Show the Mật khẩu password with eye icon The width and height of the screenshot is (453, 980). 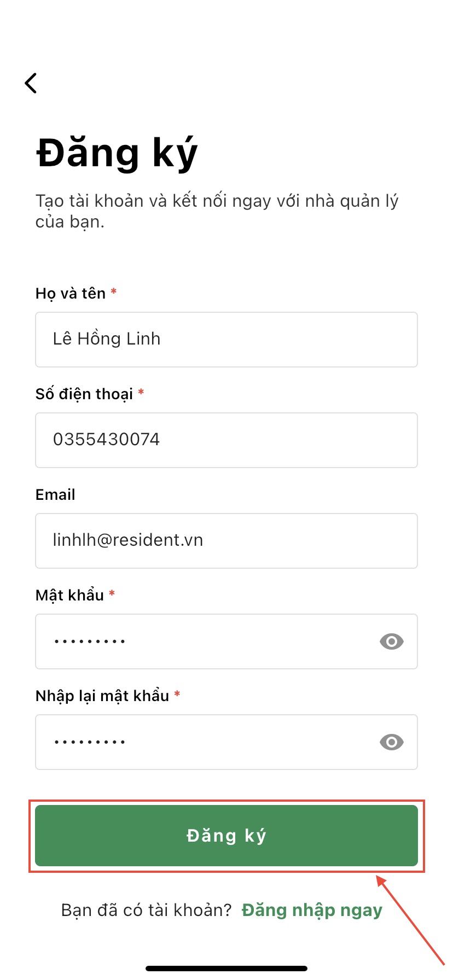pos(391,641)
